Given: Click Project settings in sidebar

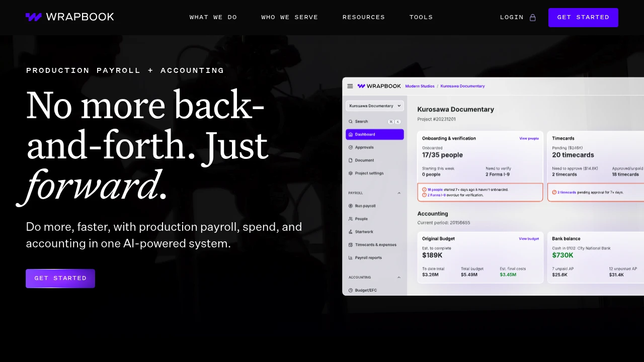Looking at the screenshot, I should tap(369, 173).
